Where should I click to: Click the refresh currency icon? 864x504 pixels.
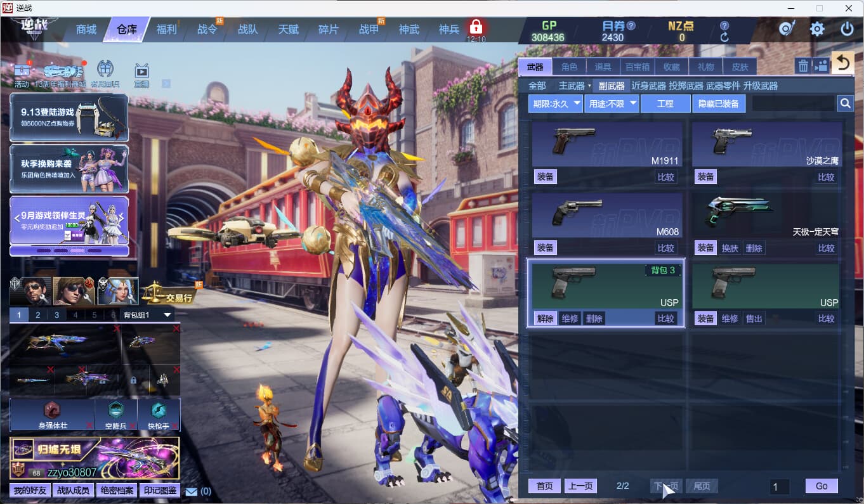[724, 37]
